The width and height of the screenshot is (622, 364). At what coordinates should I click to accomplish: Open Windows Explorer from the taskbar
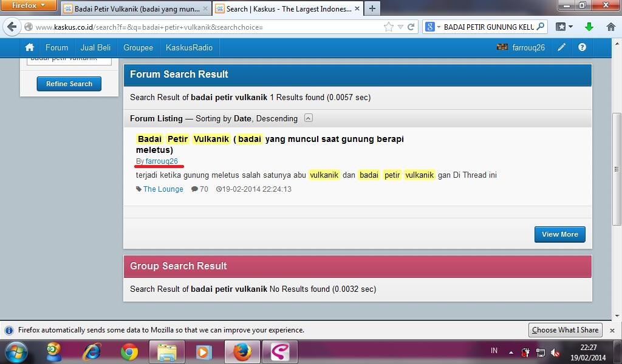167,352
